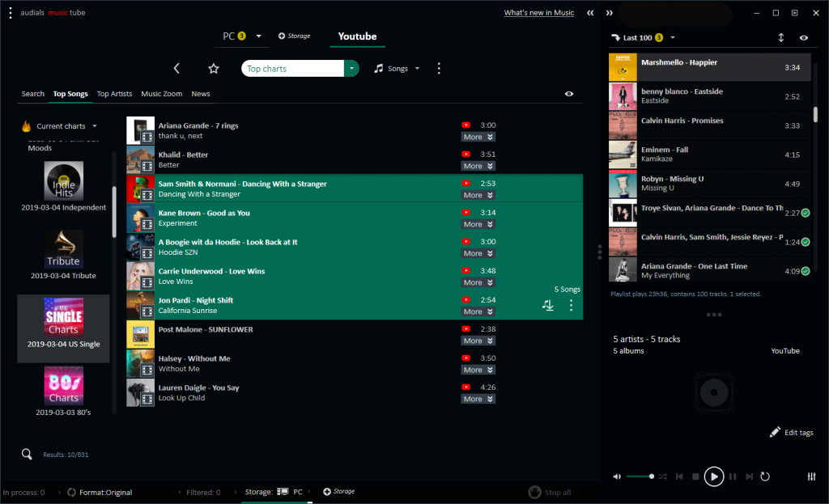Select the Tribute chart thumbnail
Image resolution: width=829 pixels, height=504 pixels.
click(63, 249)
